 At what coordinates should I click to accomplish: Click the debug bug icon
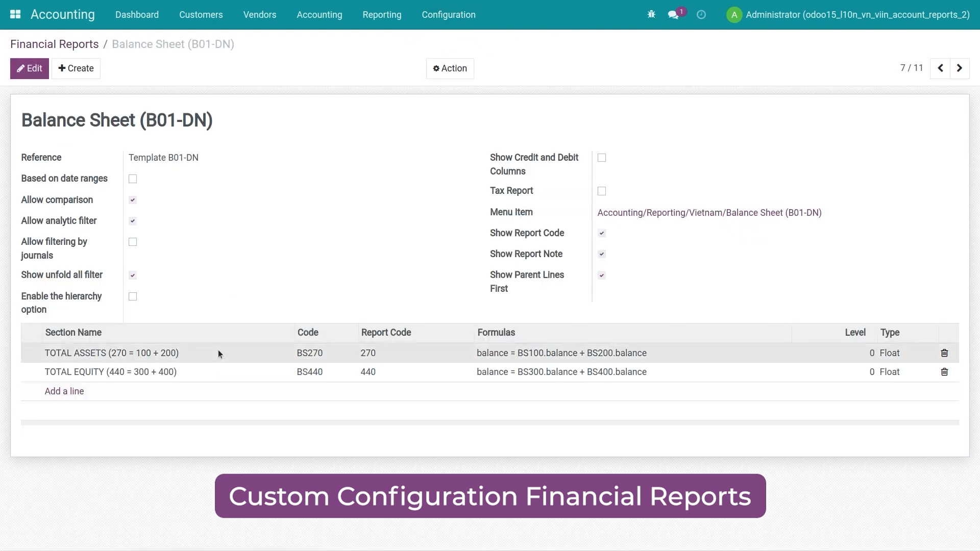pos(651,14)
